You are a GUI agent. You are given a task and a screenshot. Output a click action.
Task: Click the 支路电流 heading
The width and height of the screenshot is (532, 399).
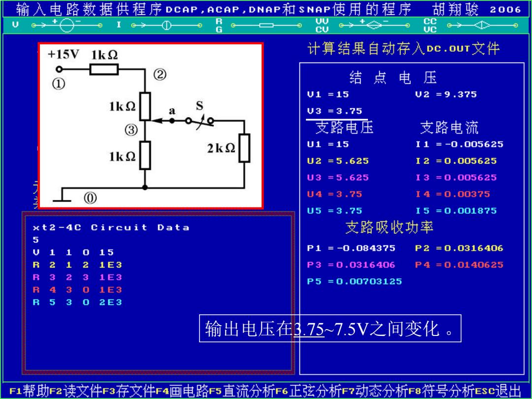449,128
